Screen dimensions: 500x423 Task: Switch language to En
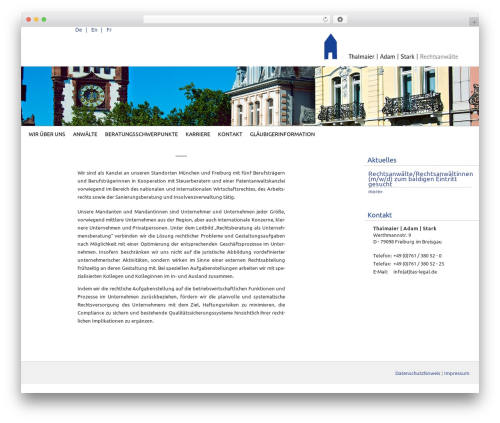point(94,30)
